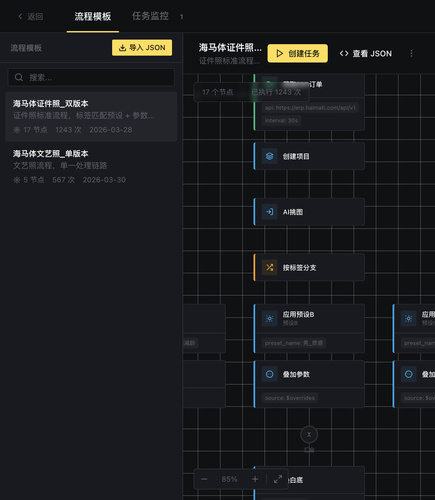This screenshot has width=435, height=500.
Task: Select the 海马体证件照_双版本 template
Action: (91, 117)
